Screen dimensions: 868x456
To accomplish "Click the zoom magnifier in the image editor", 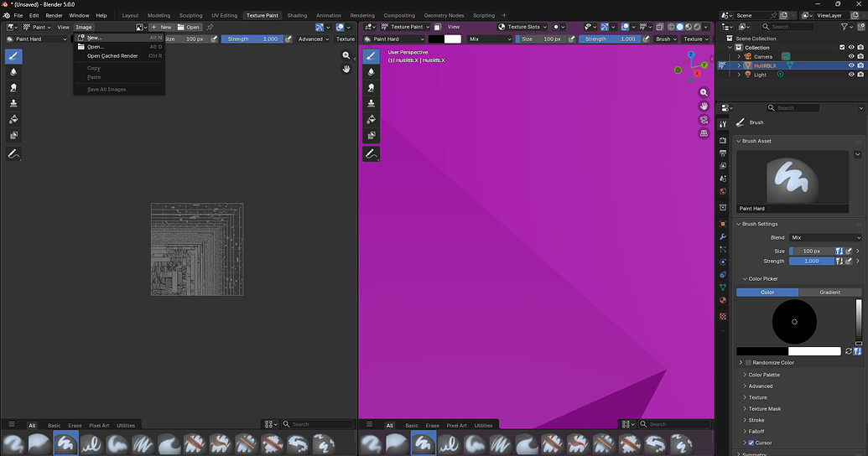I will 346,55.
